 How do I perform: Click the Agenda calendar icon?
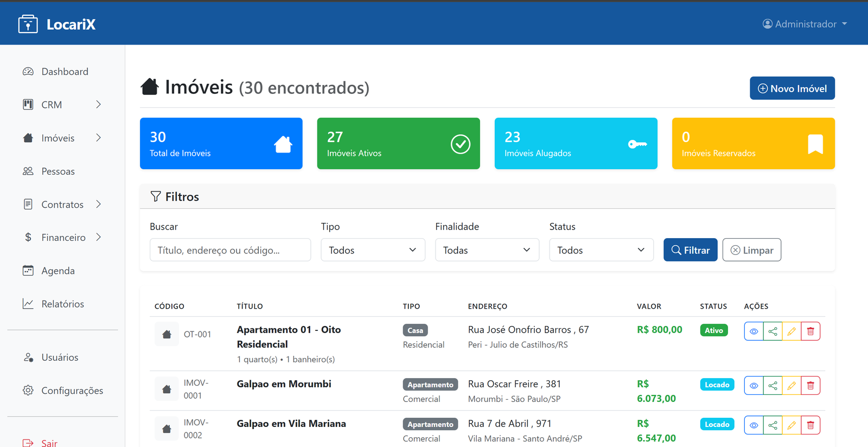(x=28, y=270)
